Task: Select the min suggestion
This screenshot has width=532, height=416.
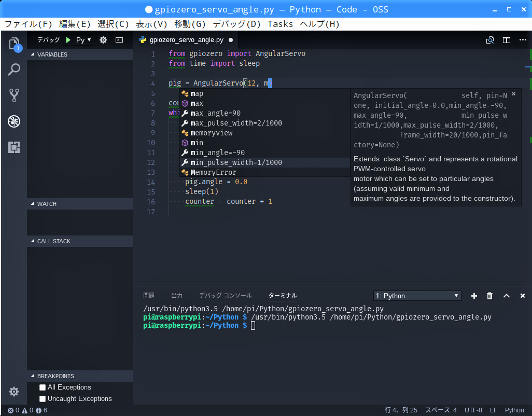Action: [264, 143]
